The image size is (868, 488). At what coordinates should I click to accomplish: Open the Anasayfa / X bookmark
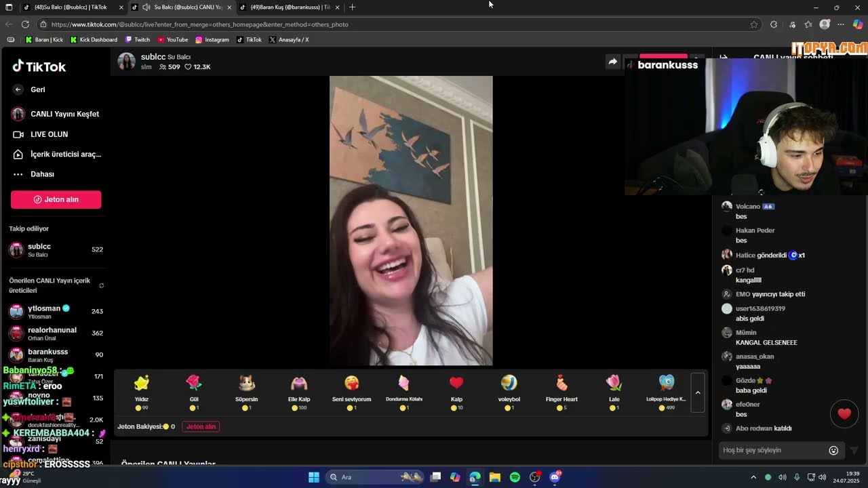(289, 40)
